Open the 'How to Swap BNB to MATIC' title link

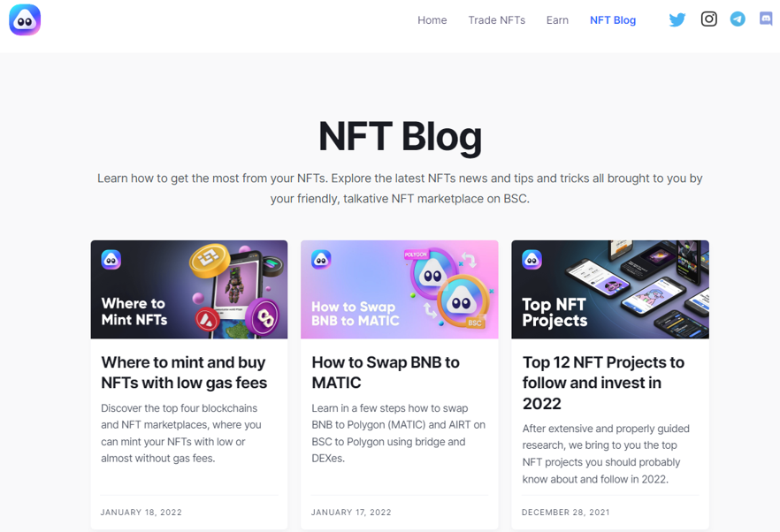pyautogui.click(x=386, y=372)
